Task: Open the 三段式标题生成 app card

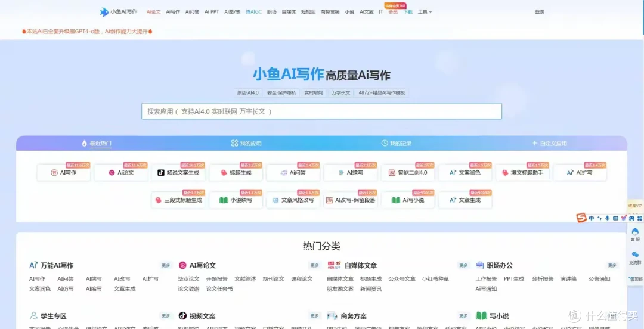Action: click(x=178, y=200)
